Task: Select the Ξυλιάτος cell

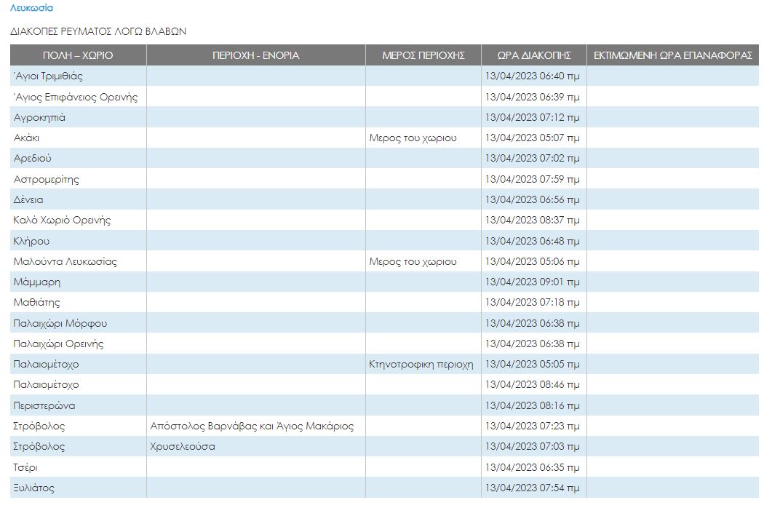Action: click(78, 488)
